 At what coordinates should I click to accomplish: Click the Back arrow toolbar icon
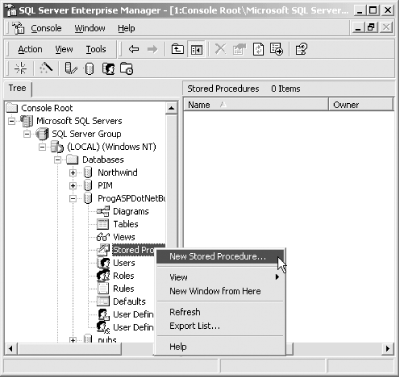134,49
